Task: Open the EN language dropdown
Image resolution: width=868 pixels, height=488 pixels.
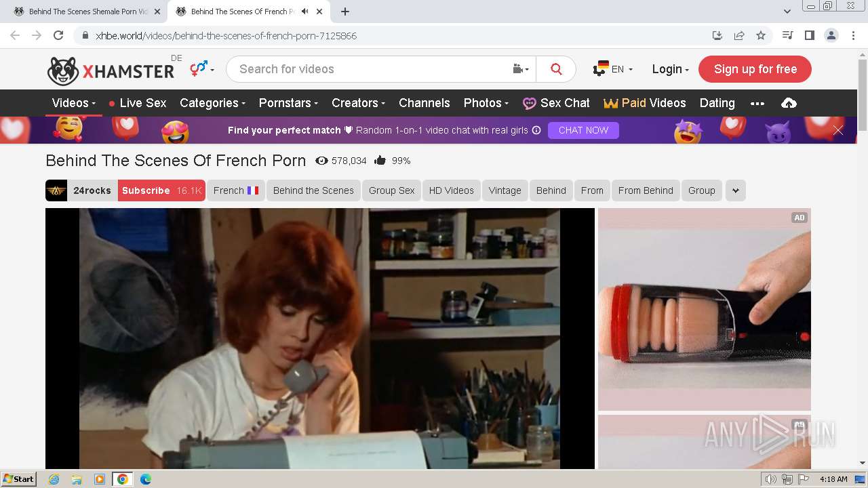Action: tap(613, 69)
